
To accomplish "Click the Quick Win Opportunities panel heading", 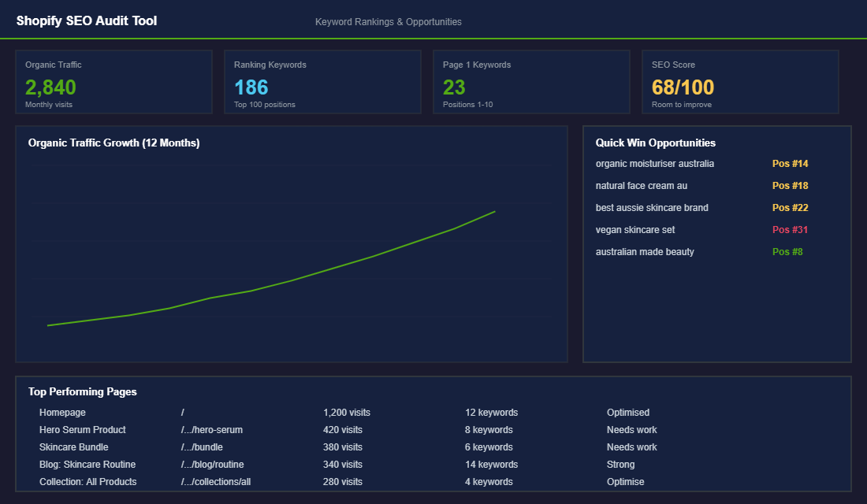I will point(656,143).
